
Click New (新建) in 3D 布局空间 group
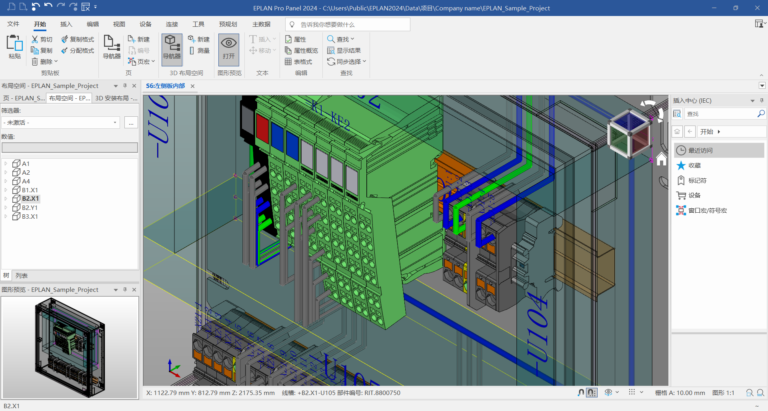198,39
